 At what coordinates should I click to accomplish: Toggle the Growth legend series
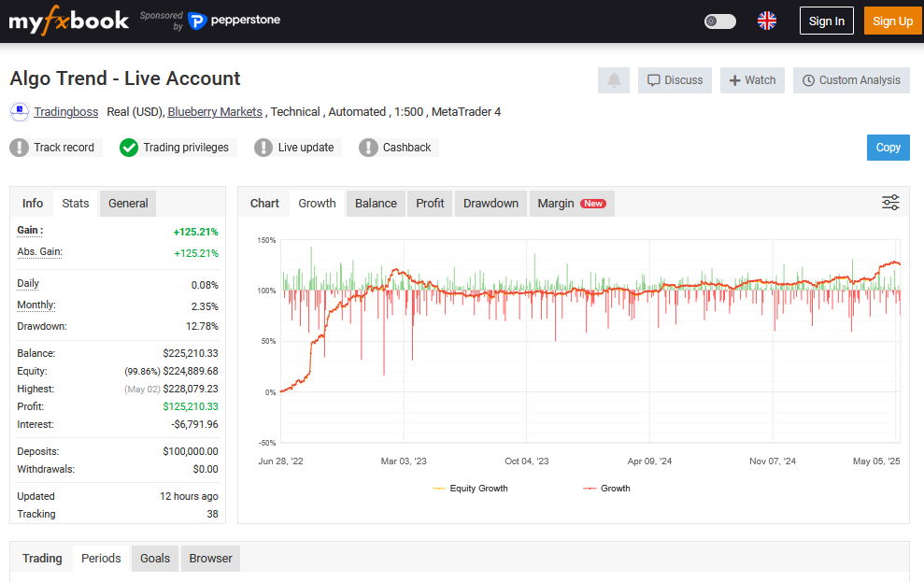click(x=607, y=489)
